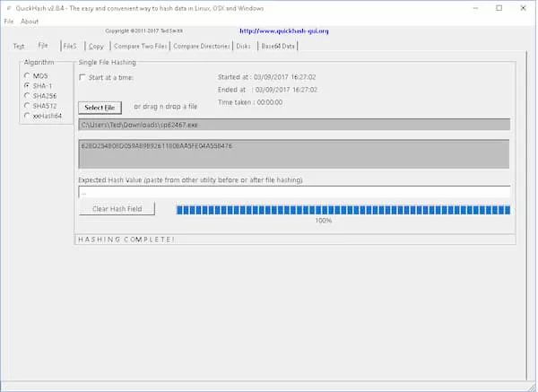
Task: Open the Copy tab
Action: click(96, 46)
